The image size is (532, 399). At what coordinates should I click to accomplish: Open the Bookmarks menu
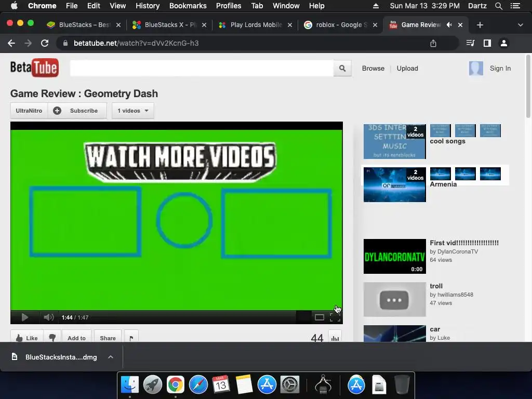pyautogui.click(x=188, y=6)
